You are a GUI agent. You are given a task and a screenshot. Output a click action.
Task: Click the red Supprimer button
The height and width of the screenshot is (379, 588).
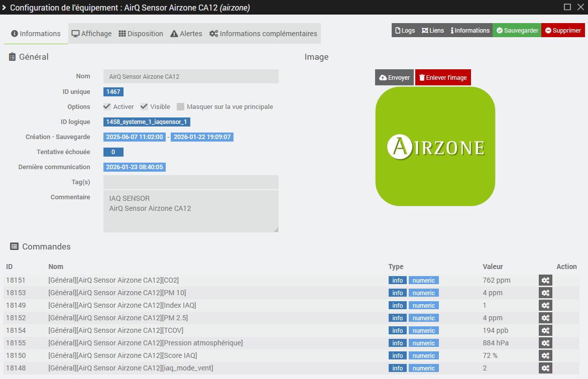coord(563,30)
